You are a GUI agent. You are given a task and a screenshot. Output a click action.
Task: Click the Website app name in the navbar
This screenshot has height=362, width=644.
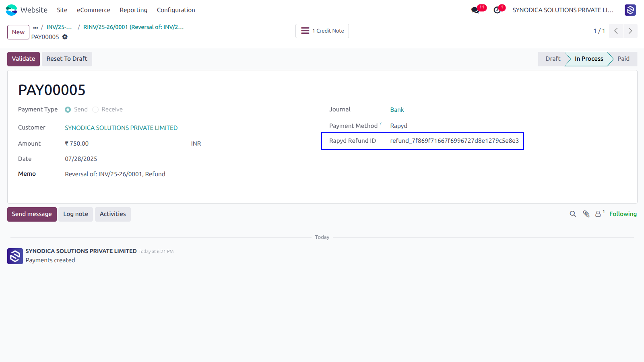click(34, 10)
